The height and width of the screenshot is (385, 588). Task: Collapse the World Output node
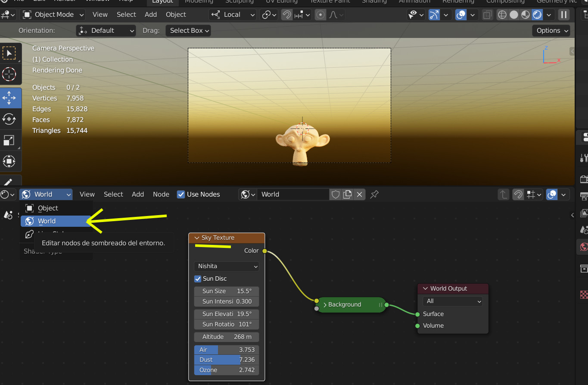(x=426, y=289)
